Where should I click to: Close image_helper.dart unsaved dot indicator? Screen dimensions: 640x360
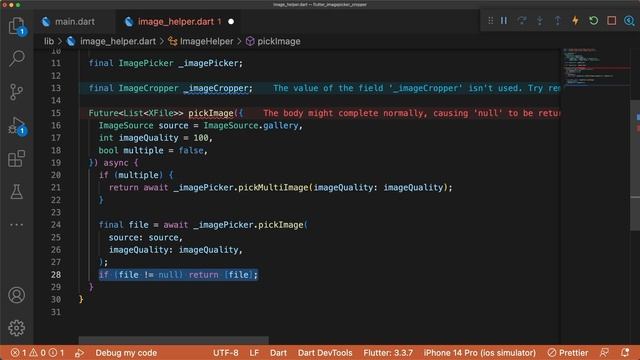click(231, 22)
